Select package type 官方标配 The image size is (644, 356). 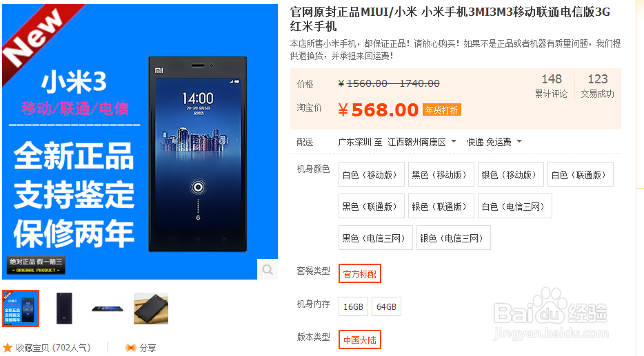(360, 273)
